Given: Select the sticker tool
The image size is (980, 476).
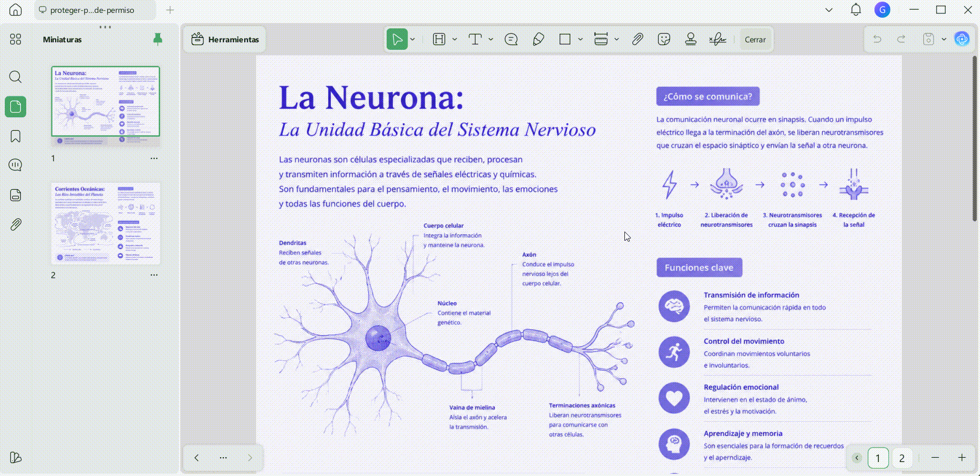Looking at the screenshot, I should click(x=664, y=39).
